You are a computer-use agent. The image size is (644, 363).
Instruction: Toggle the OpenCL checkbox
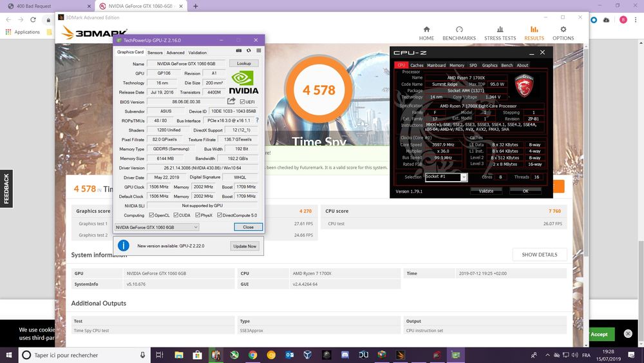click(x=151, y=215)
